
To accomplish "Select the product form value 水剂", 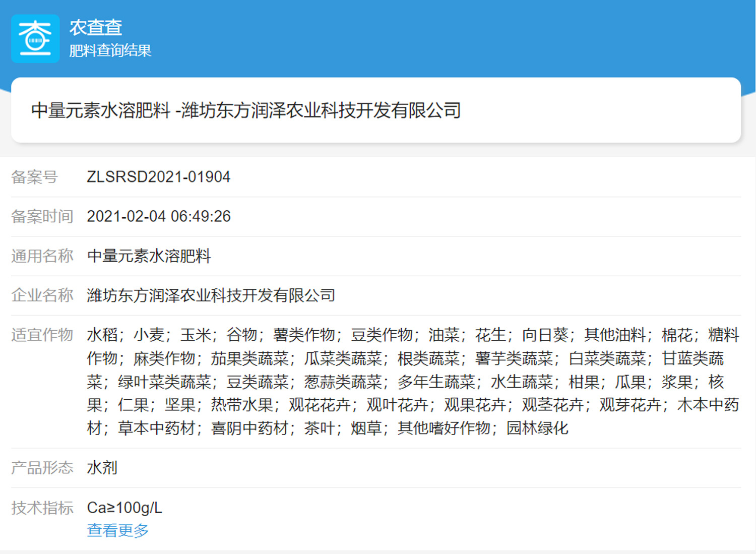I will (102, 468).
